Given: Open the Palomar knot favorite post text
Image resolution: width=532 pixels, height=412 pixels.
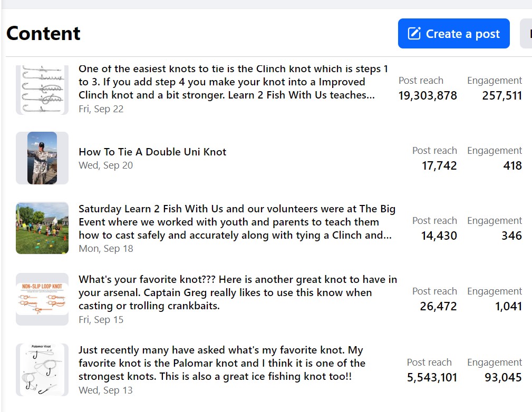Looking at the screenshot, I should coord(221,363).
